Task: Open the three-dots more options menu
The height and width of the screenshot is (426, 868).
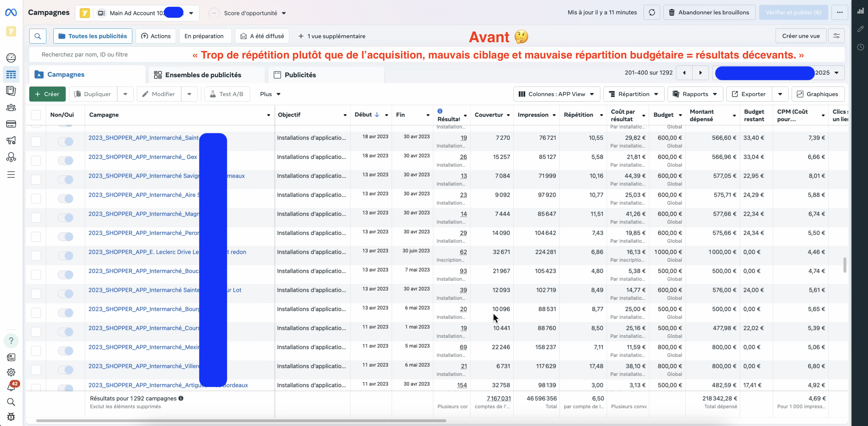Action: click(x=839, y=12)
